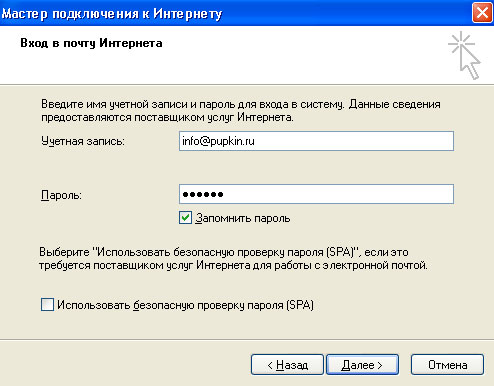Cancel the wizard with "Отмена"

tap(447, 365)
